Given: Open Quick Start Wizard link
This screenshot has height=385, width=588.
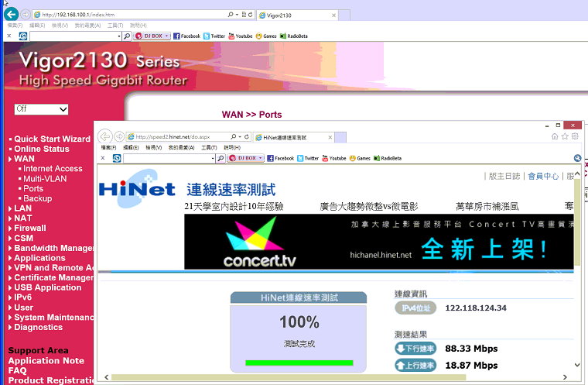Looking at the screenshot, I should point(52,139).
